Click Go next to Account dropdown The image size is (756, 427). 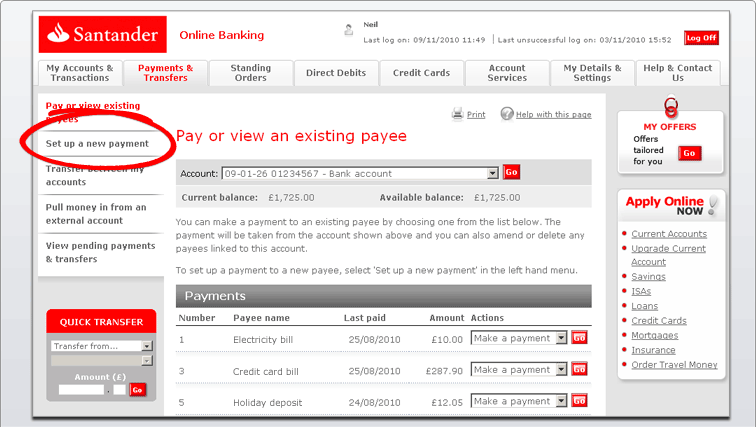click(x=512, y=172)
